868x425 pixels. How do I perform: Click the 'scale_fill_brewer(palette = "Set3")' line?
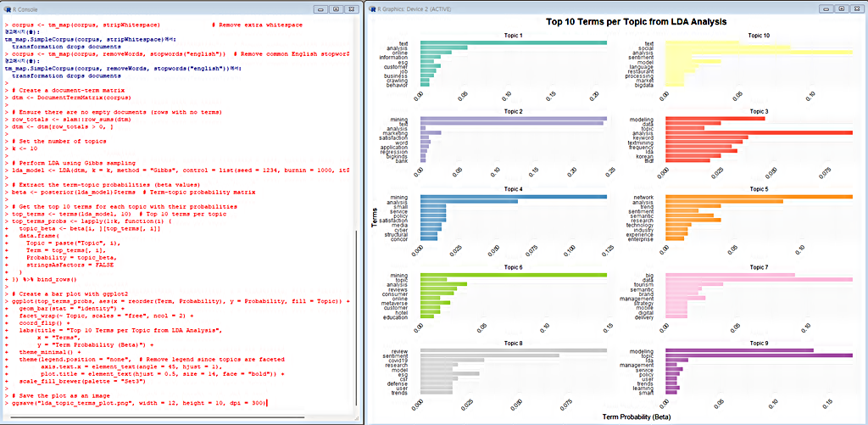click(83, 381)
